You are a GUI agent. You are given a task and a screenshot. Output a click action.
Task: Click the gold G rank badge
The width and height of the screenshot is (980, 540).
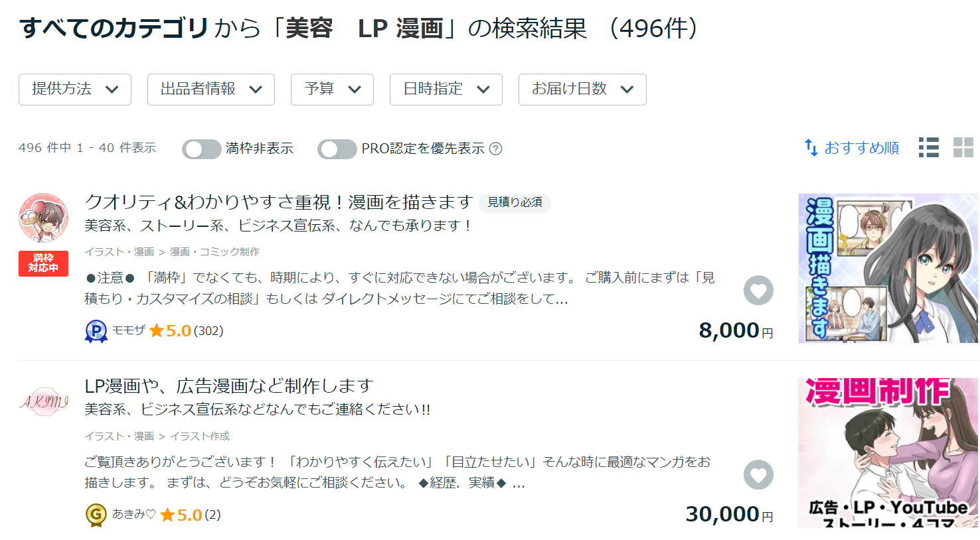[96, 515]
